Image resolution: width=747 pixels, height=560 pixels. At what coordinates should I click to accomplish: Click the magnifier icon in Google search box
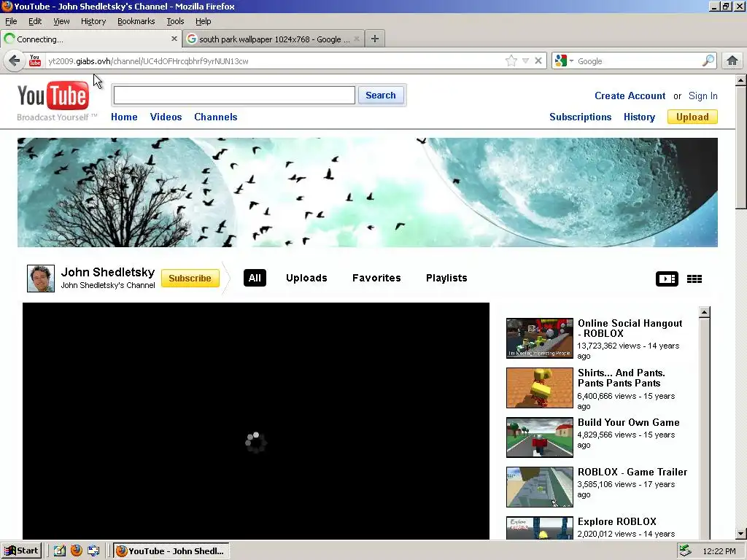pyautogui.click(x=708, y=61)
